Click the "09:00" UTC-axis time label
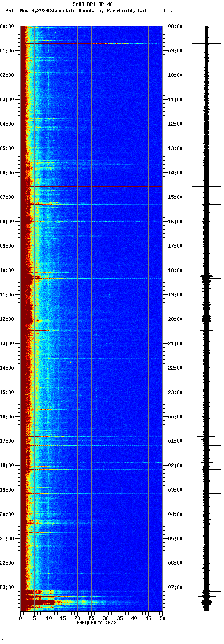Image resolution: width=224 pixels, height=644 pixels. coord(175,51)
